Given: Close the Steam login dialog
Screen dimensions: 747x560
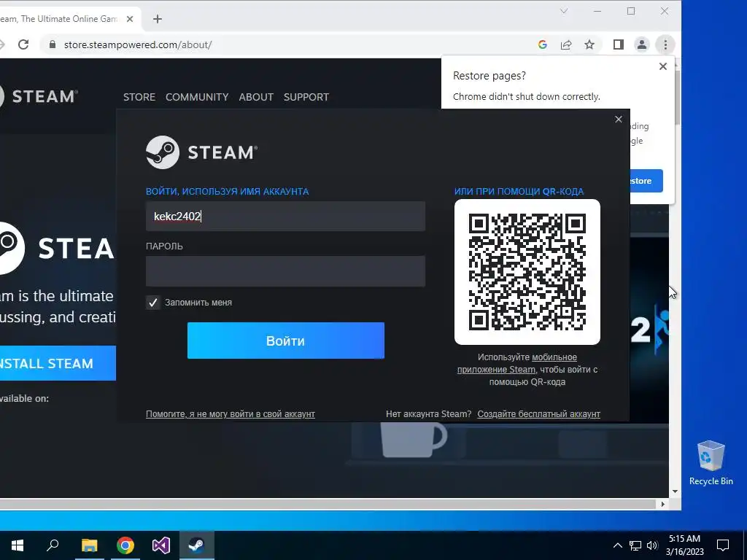Looking at the screenshot, I should pos(619,119).
